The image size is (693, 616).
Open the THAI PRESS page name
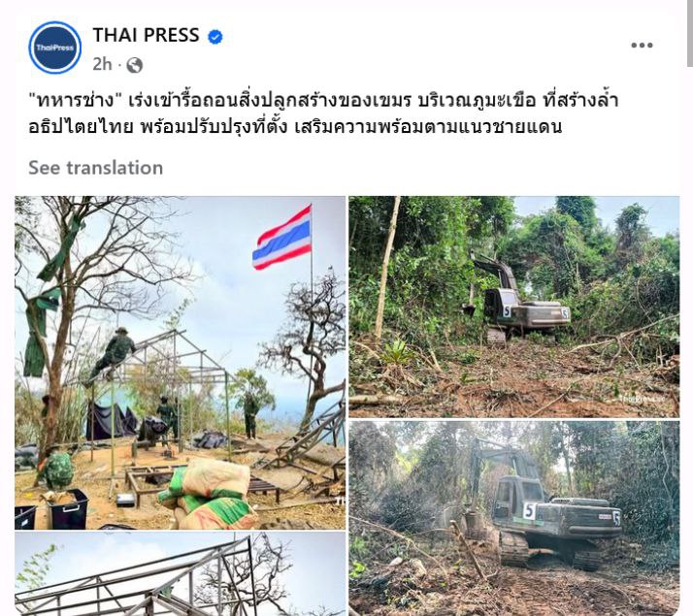(146, 35)
